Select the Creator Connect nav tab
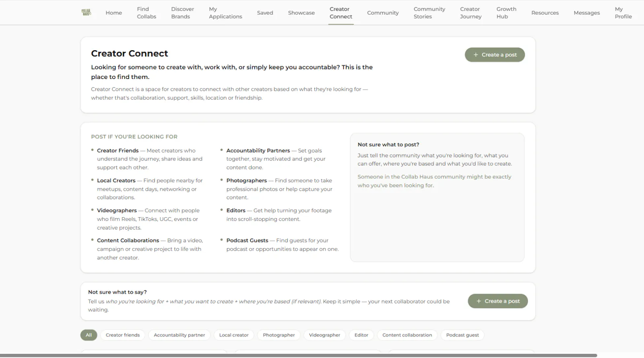 pyautogui.click(x=341, y=13)
